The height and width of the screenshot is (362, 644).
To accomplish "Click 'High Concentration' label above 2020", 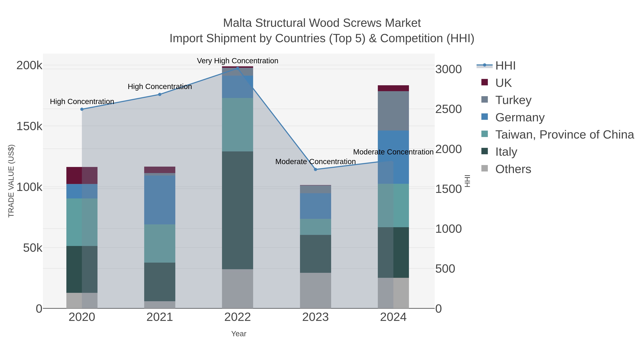I will [82, 102].
